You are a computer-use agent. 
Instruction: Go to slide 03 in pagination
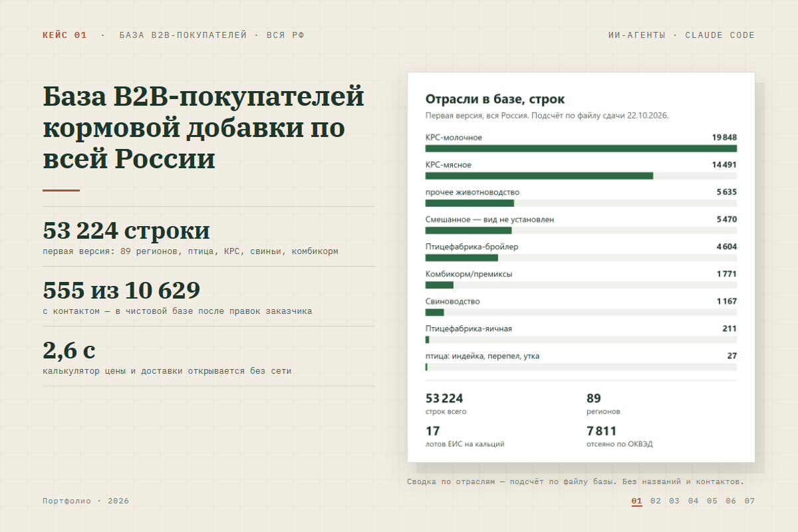(x=674, y=501)
